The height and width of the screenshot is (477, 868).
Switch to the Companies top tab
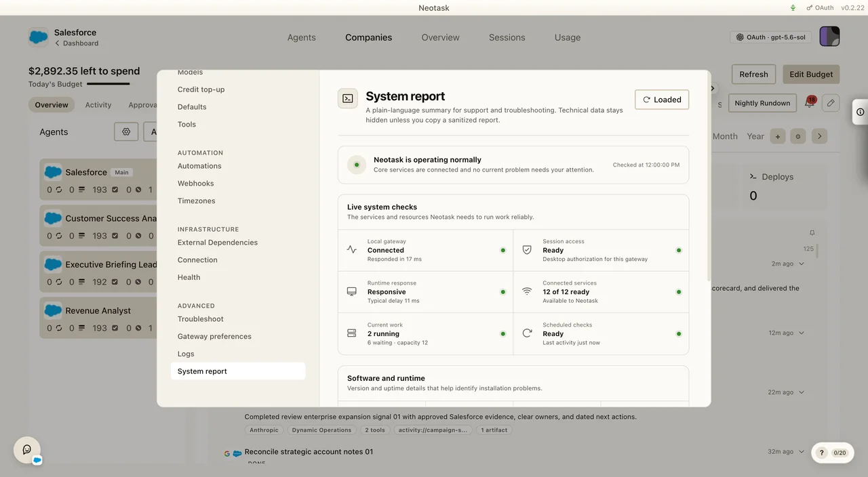click(x=368, y=37)
